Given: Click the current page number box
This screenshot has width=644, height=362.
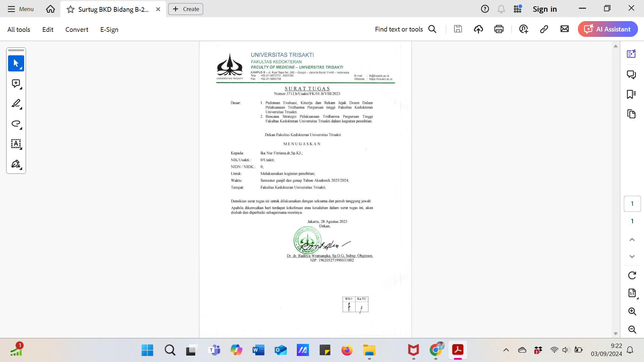Looking at the screenshot, I should (632, 204).
